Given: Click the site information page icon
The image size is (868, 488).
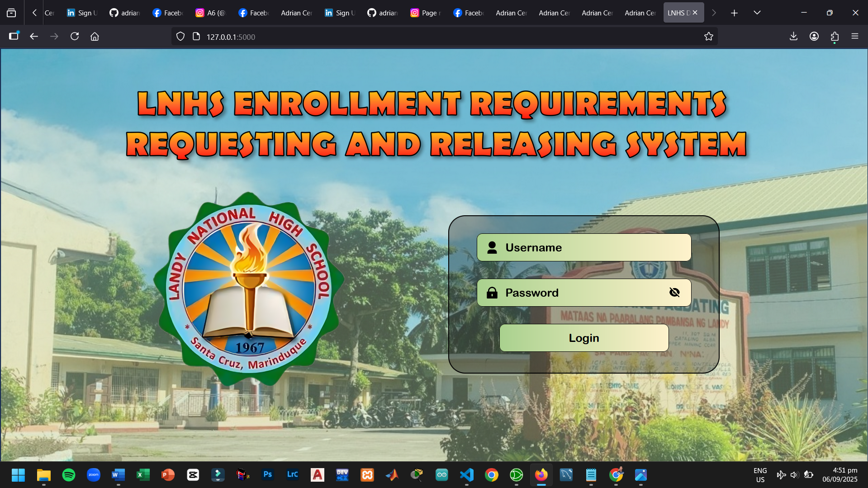Looking at the screenshot, I should [196, 37].
